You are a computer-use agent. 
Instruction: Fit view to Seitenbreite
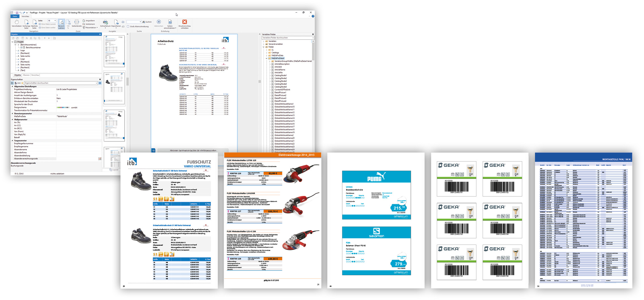tap(77, 24)
